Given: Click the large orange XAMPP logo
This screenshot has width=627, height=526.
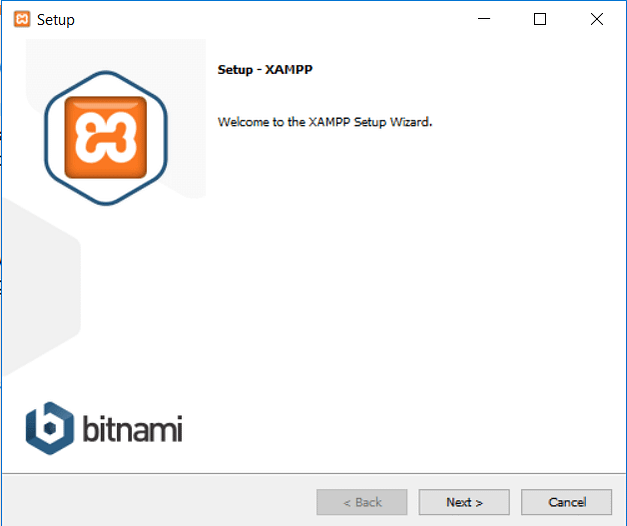Looking at the screenshot, I should (x=105, y=137).
